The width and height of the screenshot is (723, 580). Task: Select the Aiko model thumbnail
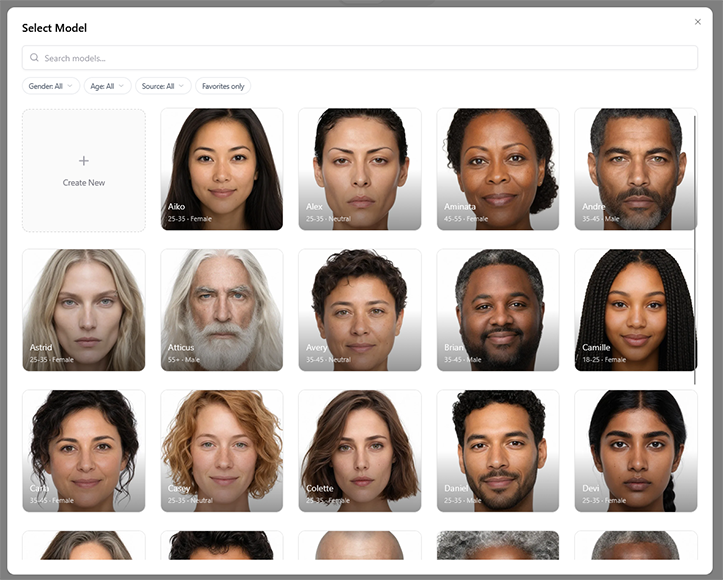tap(222, 169)
